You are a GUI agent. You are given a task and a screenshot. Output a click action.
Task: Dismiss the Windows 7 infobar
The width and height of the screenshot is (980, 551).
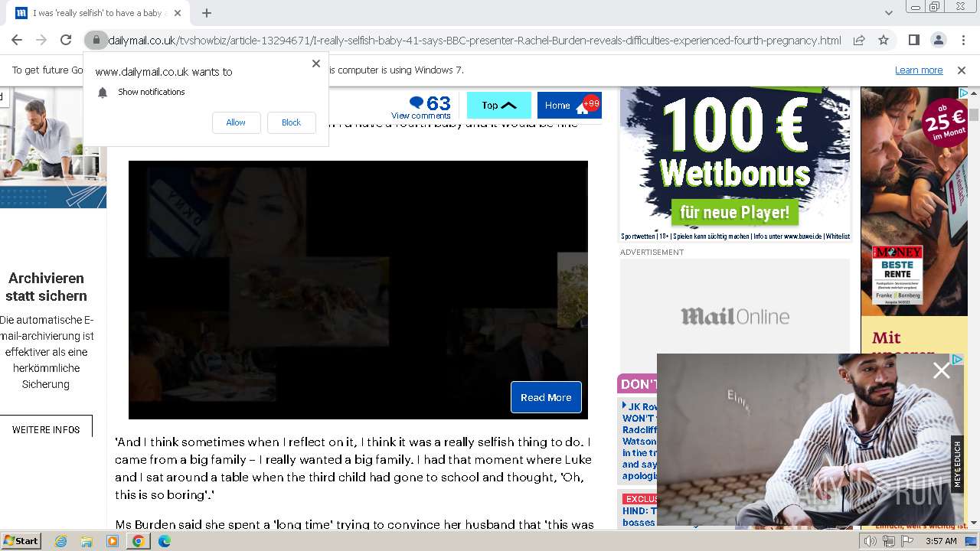coord(962,70)
